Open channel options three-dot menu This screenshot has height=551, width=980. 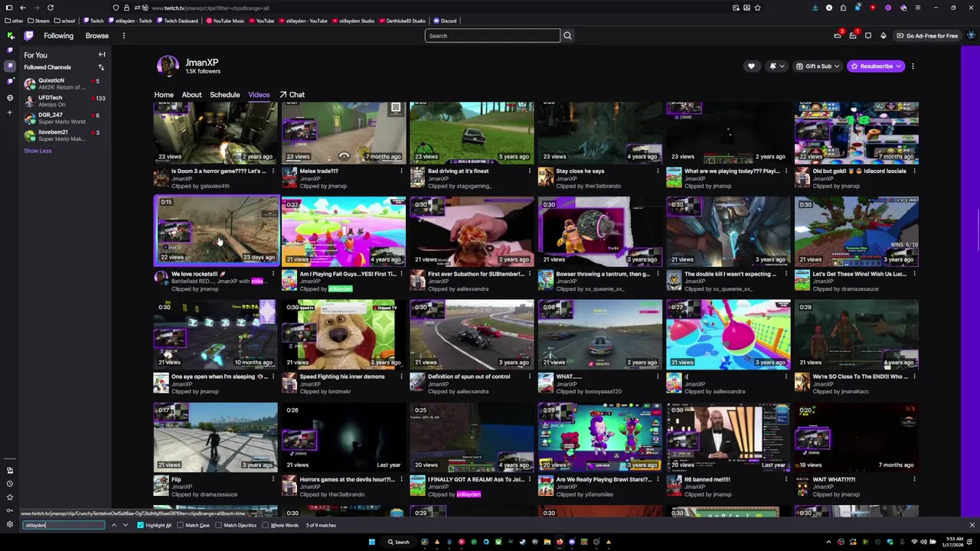[913, 67]
